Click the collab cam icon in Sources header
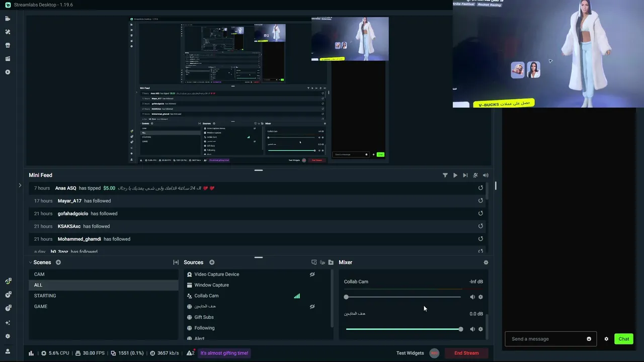This screenshot has width=644, height=362. coord(323,262)
